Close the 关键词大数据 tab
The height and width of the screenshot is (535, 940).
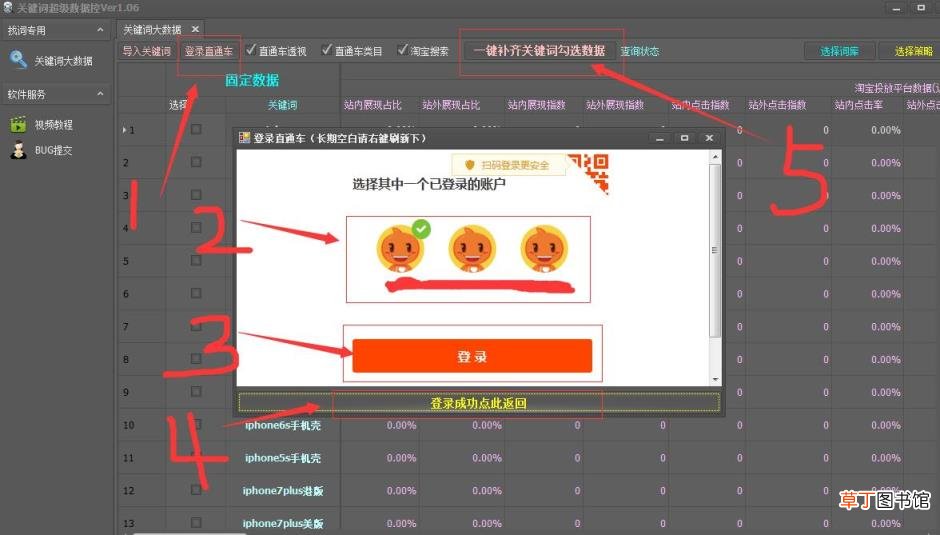pos(195,29)
